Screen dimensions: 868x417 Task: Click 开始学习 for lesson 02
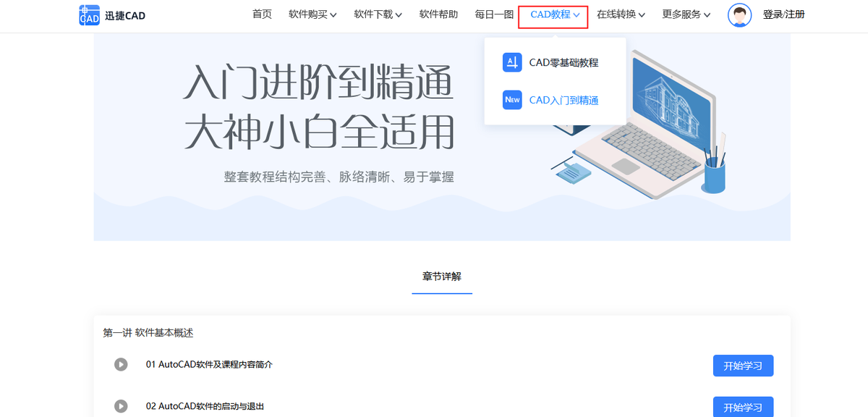744,407
